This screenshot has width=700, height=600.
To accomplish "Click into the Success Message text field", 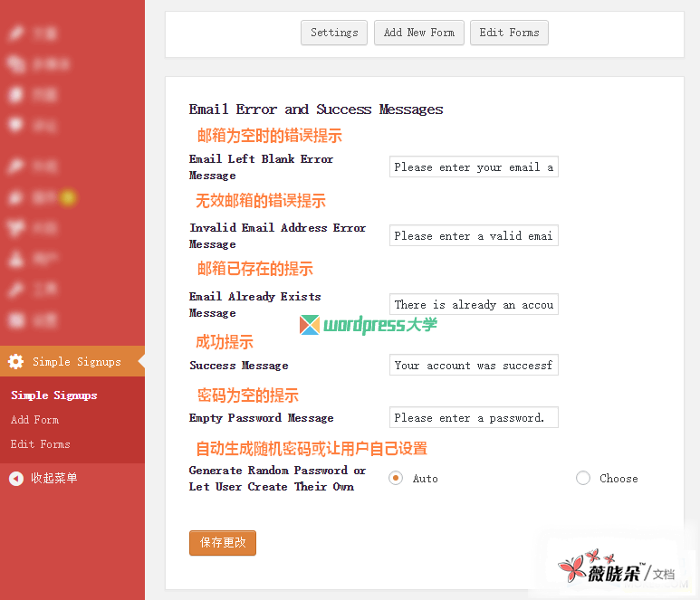I will (x=474, y=366).
